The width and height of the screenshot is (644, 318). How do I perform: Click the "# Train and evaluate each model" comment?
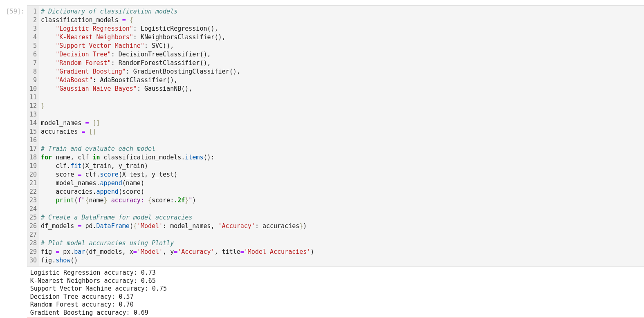(98, 149)
